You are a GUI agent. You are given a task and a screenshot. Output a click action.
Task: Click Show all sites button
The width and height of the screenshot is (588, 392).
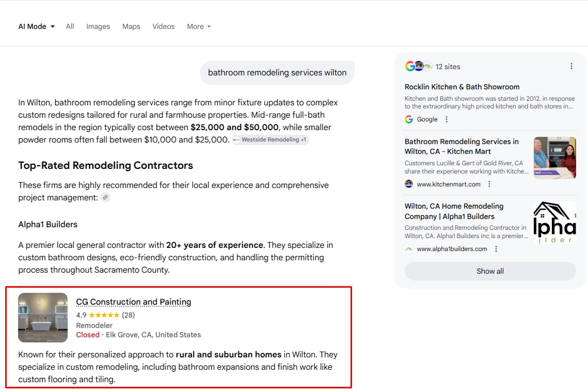(x=490, y=271)
